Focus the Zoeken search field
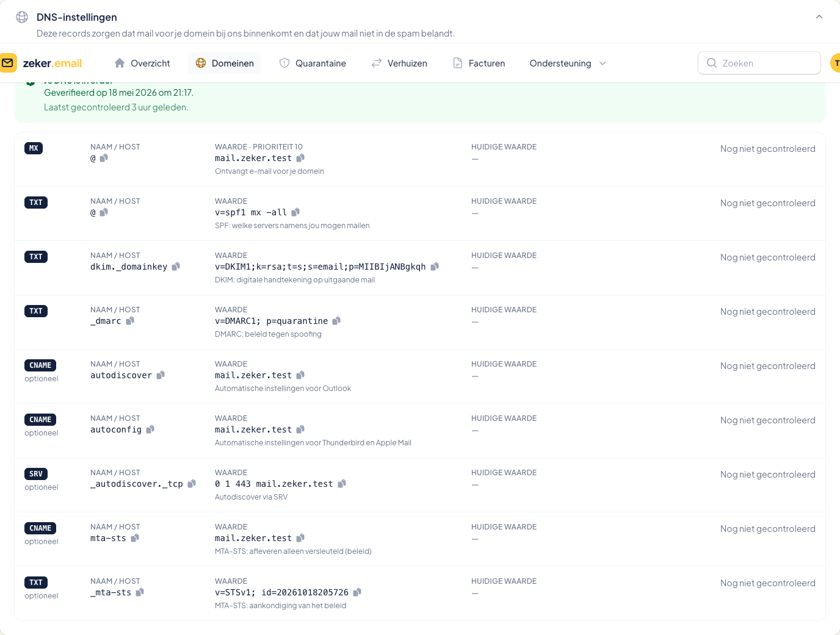The width and height of the screenshot is (840, 635). [x=759, y=63]
